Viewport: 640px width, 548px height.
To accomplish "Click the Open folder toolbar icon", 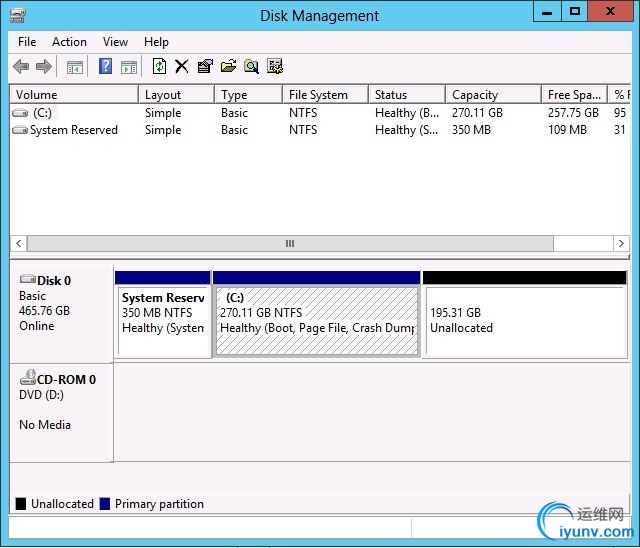I will pyautogui.click(x=228, y=66).
